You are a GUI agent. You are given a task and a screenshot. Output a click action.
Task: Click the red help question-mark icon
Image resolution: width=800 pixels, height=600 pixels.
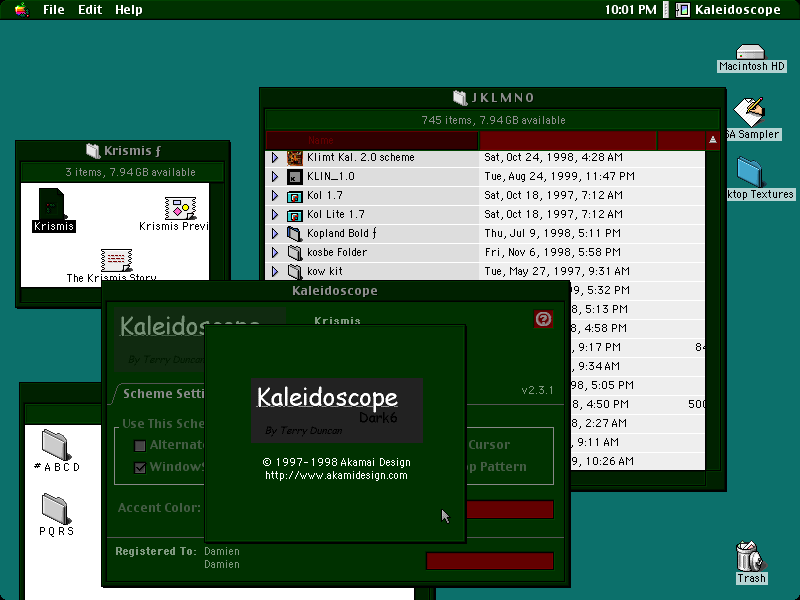point(543,319)
